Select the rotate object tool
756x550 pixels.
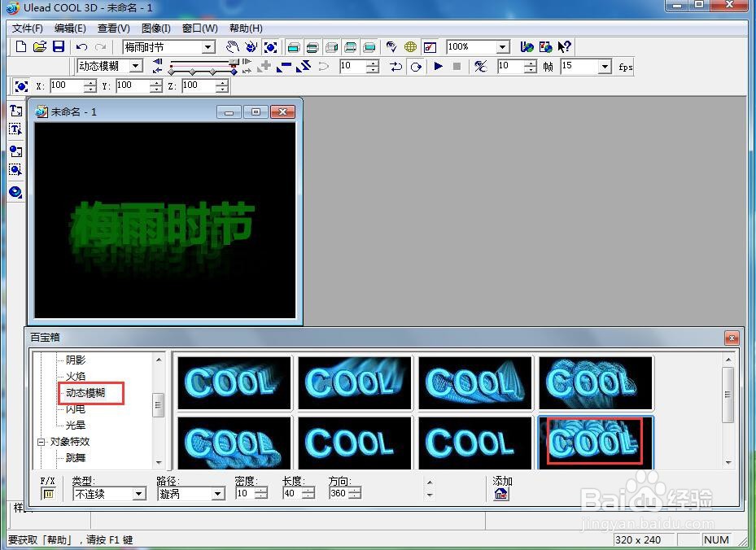[x=251, y=46]
